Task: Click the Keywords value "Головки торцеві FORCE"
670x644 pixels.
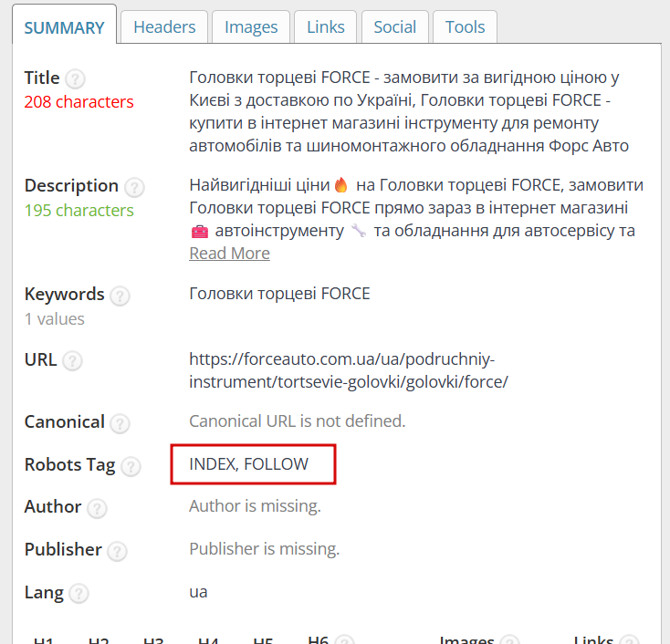Action: tap(279, 294)
